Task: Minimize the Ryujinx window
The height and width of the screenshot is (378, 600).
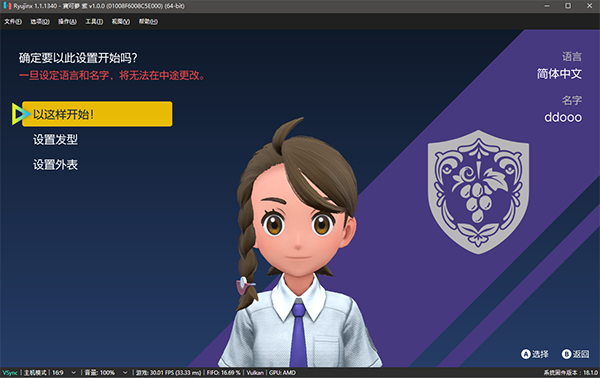Action: pos(547,6)
